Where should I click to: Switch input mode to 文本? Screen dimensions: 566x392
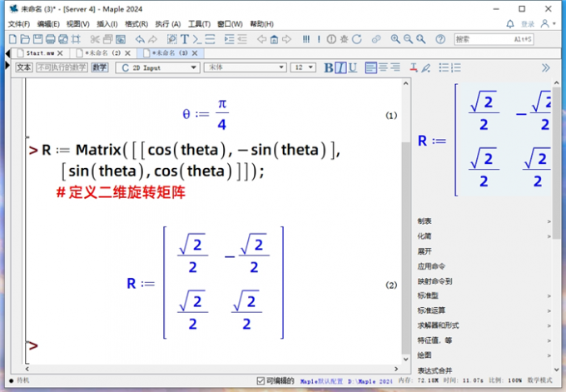24,67
